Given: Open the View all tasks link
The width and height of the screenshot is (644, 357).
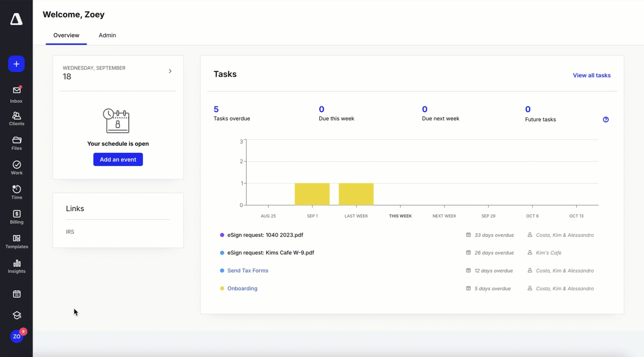Looking at the screenshot, I should (x=591, y=75).
